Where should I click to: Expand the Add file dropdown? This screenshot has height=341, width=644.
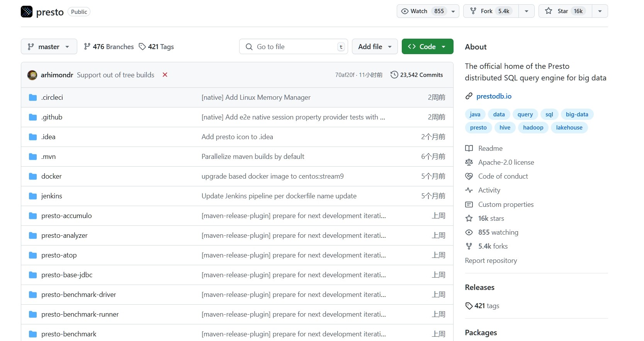tap(375, 46)
